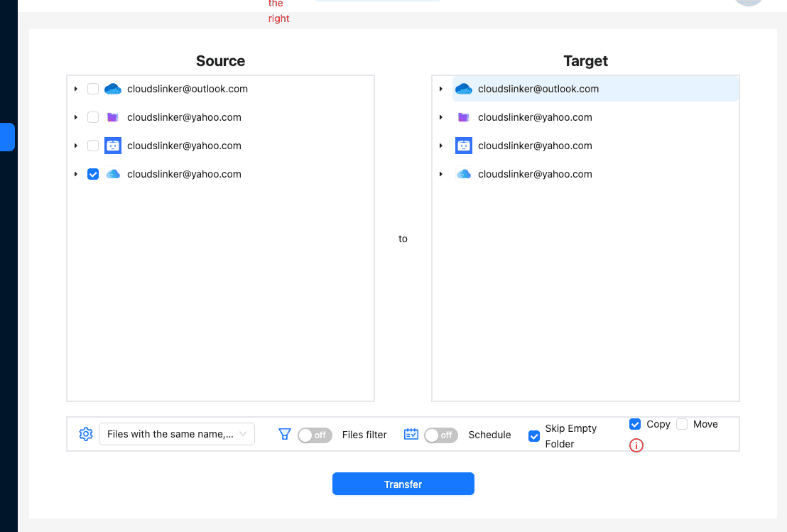Open transfer settings gear icon

(x=86, y=434)
